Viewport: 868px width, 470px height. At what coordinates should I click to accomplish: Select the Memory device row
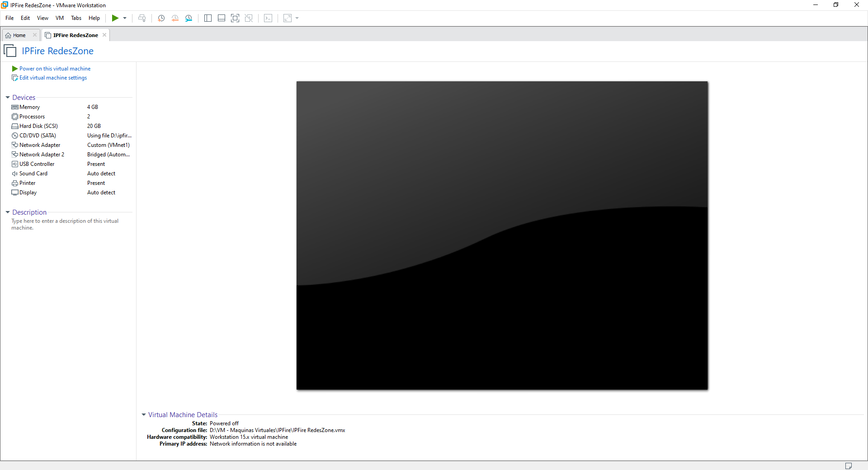click(x=71, y=107)
